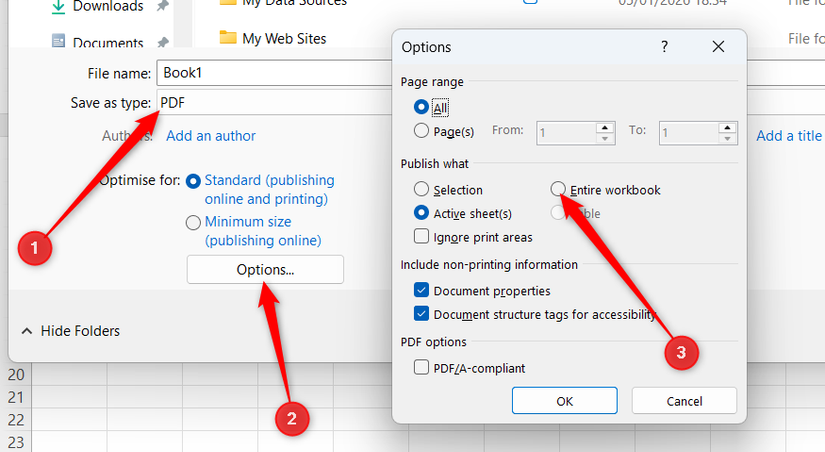The height and width of the screenshot is (452, 825).
Task: Click pin icon next to Documents
Action: coord(163,42)
